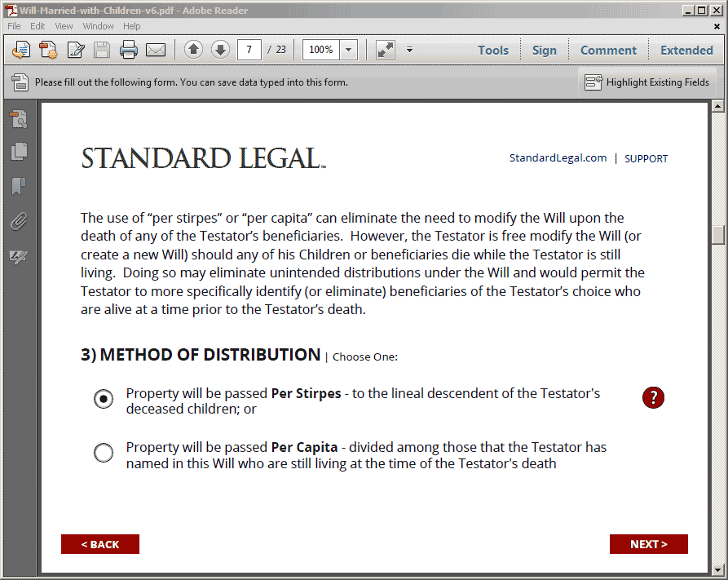Click the form document icon in message bar
Viewport: 728px width, 580px height.
pos(20,82)
